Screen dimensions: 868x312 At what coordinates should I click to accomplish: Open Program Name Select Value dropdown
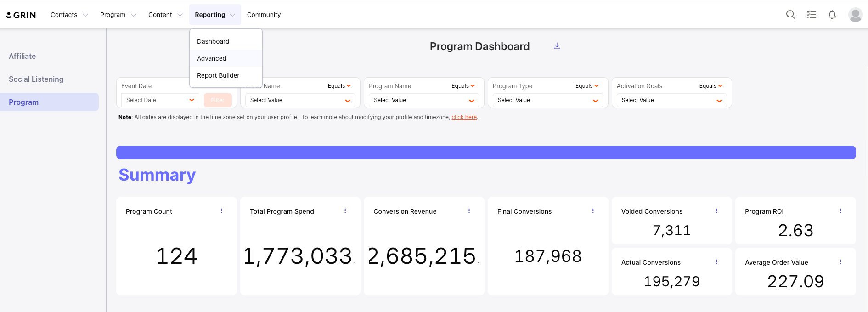pos(424,100)
